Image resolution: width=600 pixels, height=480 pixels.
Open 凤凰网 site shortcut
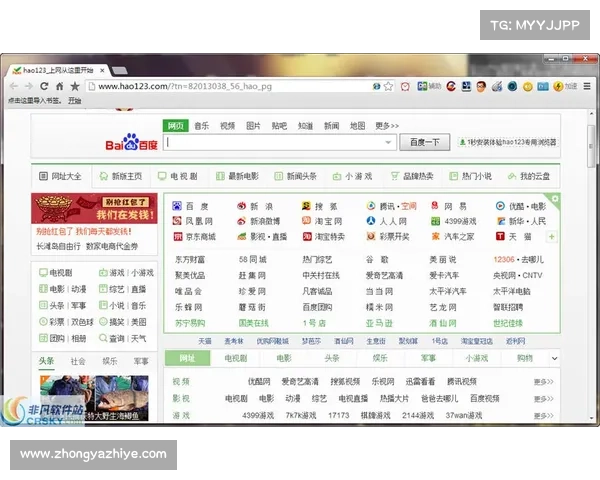pyautogui.click(x=192, y=221)
